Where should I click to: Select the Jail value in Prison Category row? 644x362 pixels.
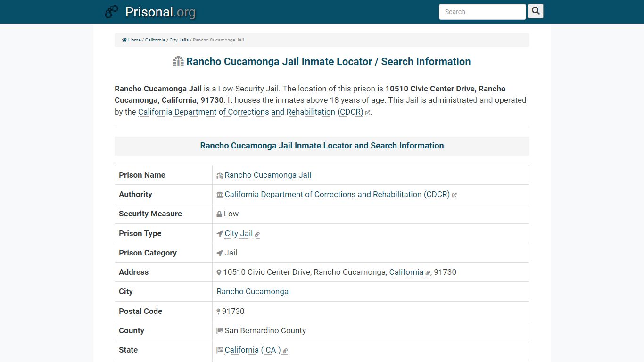pos(231,253)
